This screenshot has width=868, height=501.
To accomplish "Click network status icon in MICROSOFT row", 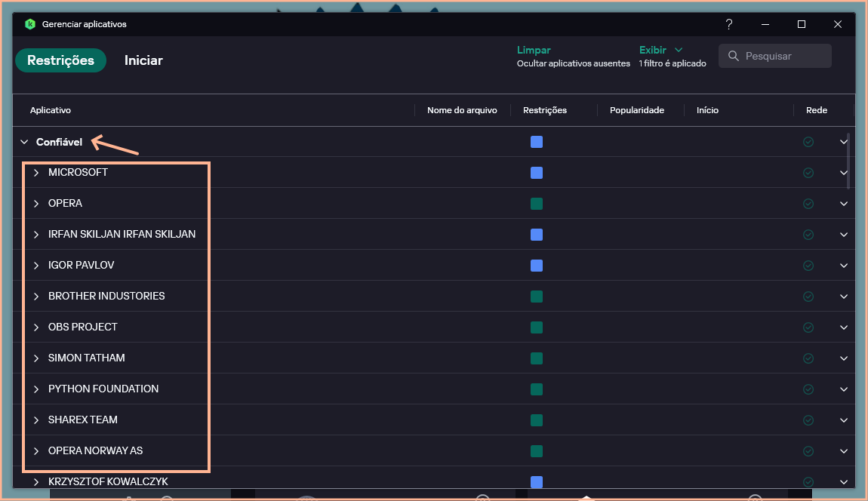I will point(808,173).
